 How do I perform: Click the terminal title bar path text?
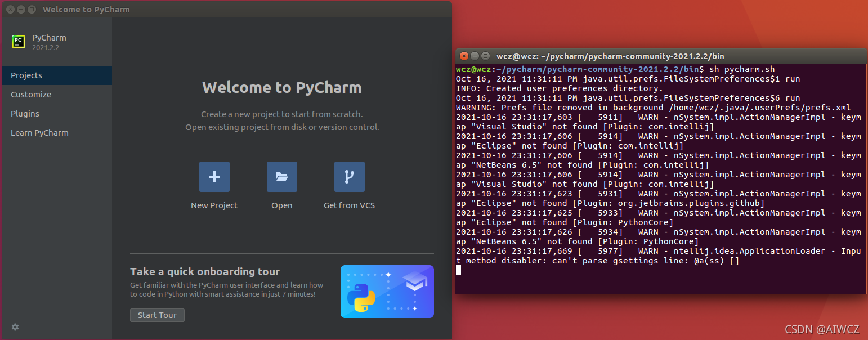pyautogui.click(x=610, y=56)
